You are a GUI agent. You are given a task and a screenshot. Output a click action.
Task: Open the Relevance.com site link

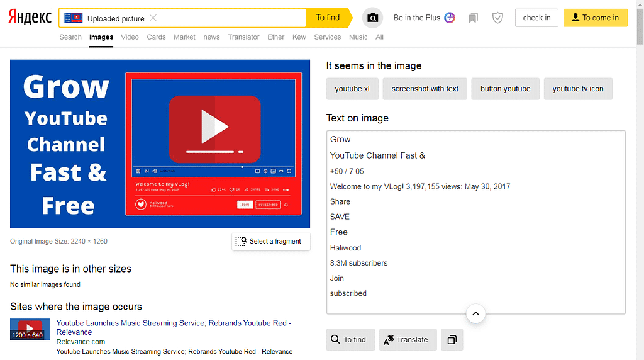(80, 342)
